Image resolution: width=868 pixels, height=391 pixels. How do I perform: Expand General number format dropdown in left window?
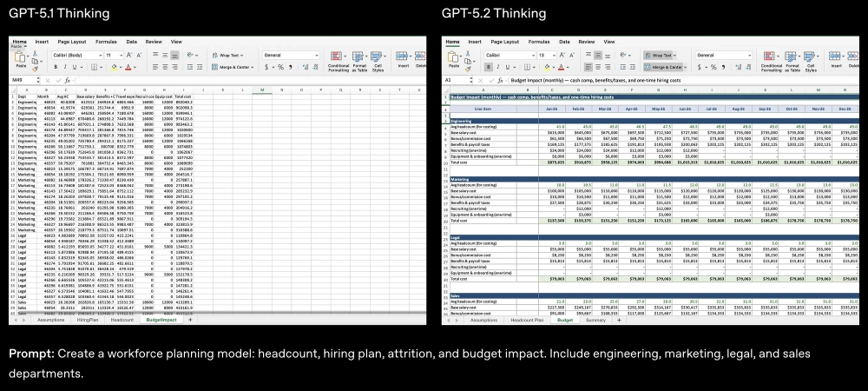coord(318,55)
